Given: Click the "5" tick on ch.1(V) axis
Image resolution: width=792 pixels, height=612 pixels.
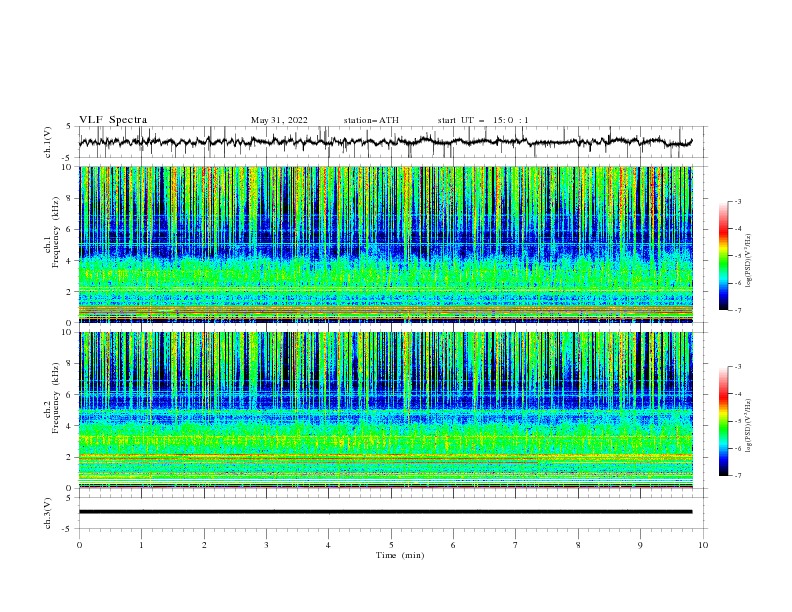Looking at the screenshot, I should [70, 127].
